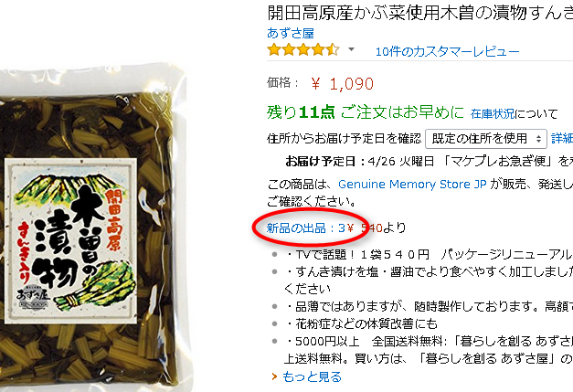
Task: Click the product title heading
Action: (419, 13)
